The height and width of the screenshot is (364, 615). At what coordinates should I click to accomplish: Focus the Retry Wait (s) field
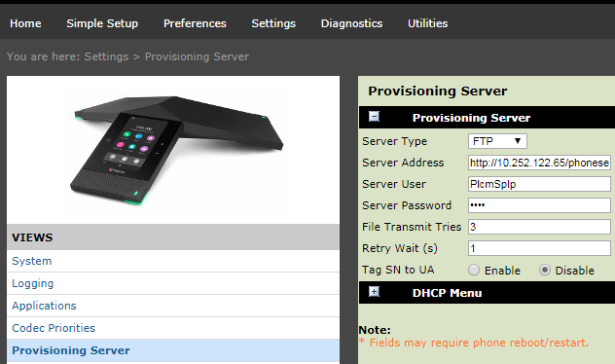tap(539, 248)
